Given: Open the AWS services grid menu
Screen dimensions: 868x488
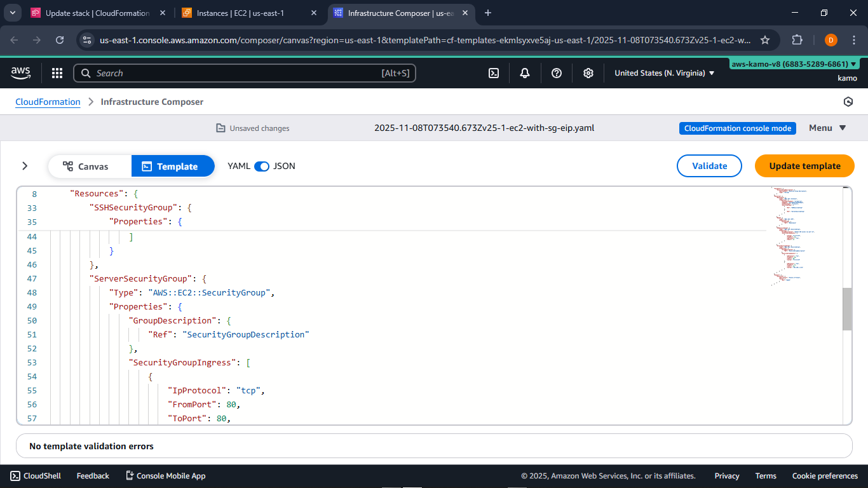Looking at the screenshot, I should click(x=57, y=73).
